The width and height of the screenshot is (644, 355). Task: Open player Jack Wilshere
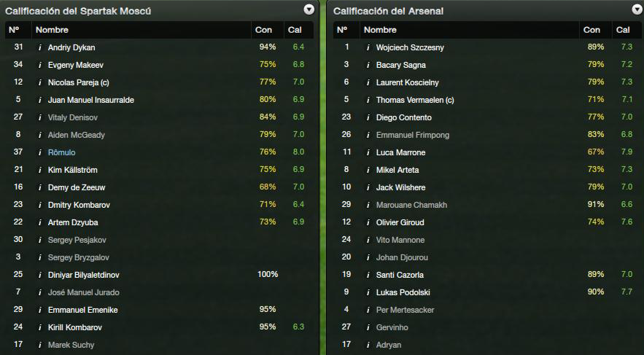tap(400, 187)
